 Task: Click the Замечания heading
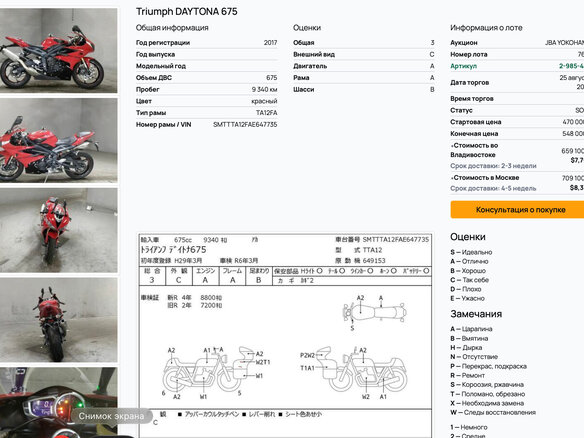point(476,314)
